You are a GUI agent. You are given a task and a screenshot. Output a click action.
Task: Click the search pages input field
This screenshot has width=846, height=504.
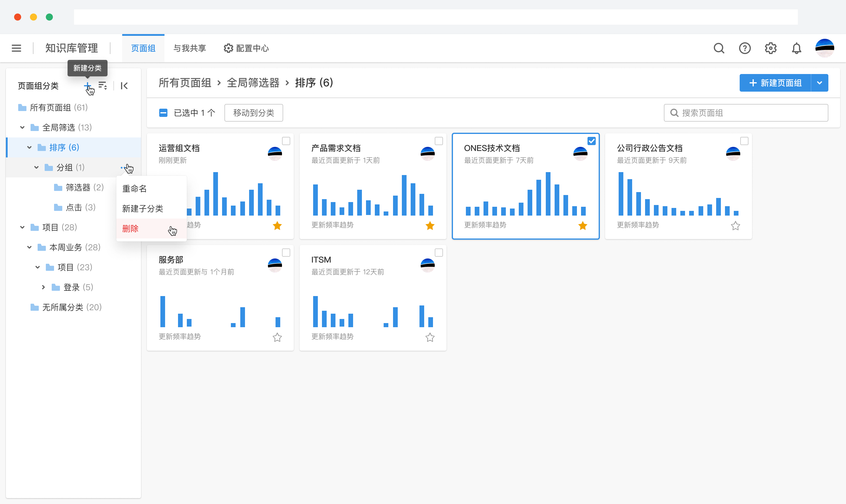(747, 113)
